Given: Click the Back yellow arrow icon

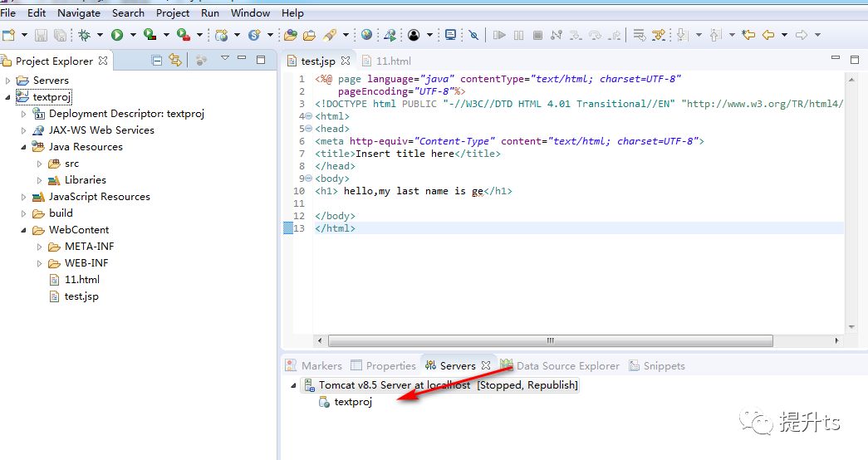Looking at the screenshot, I should coord(768,36).
